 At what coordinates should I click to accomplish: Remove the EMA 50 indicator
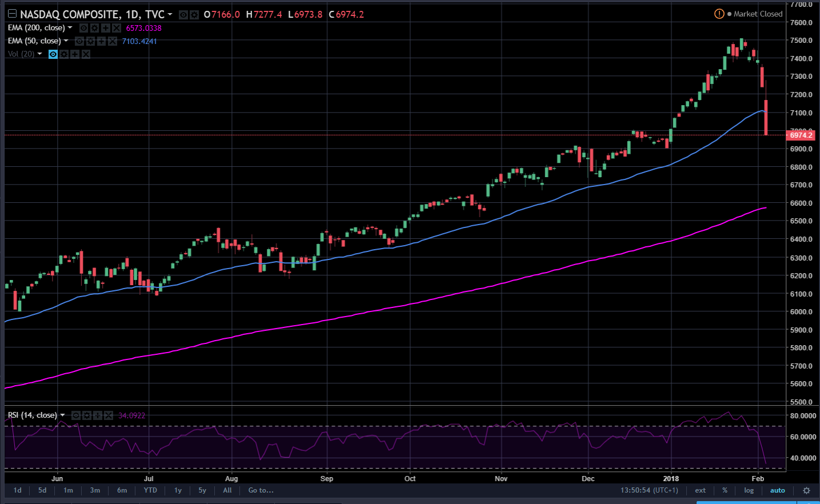click(x=112, y=41)
